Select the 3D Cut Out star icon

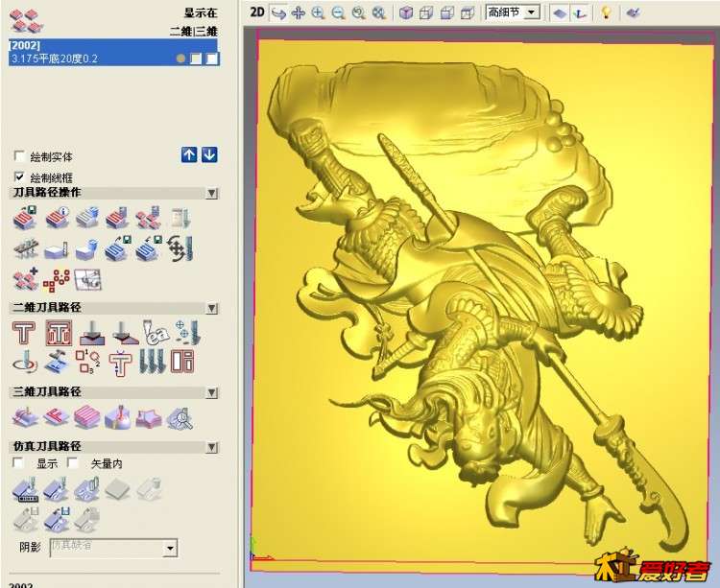click(149, 419)
